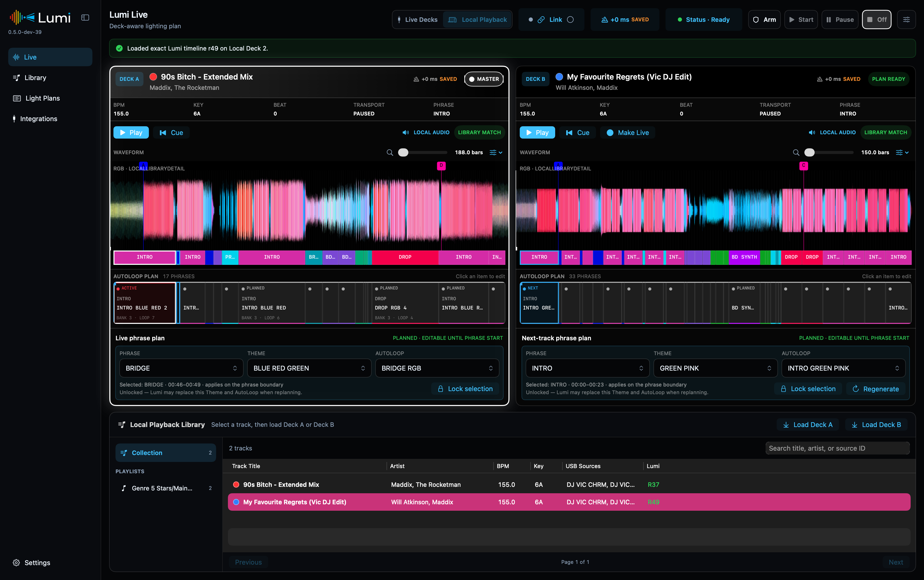Select the Live sidebar item
The height and width of the screenshot is (580, 924).
[50, 57]
